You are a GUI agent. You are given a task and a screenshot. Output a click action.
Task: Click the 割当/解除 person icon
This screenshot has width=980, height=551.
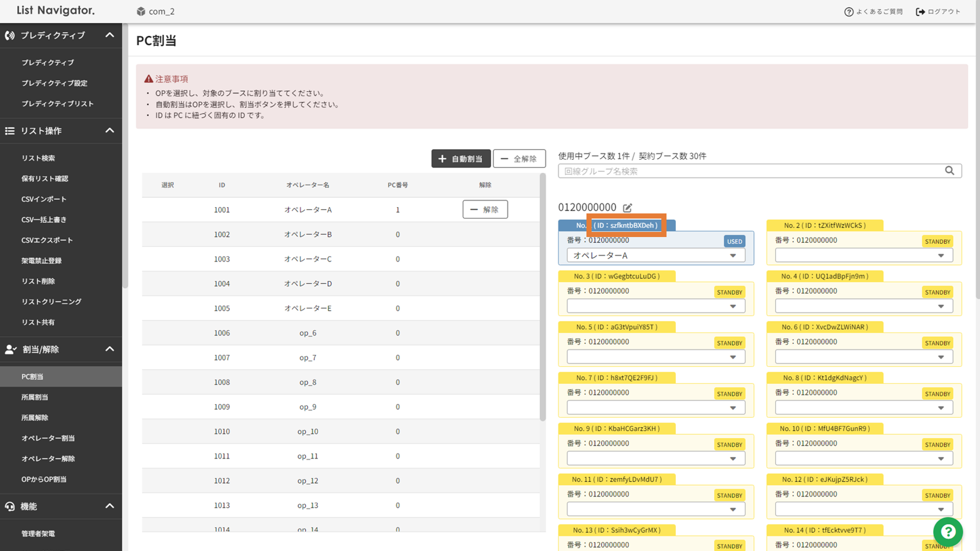point(10,349)
